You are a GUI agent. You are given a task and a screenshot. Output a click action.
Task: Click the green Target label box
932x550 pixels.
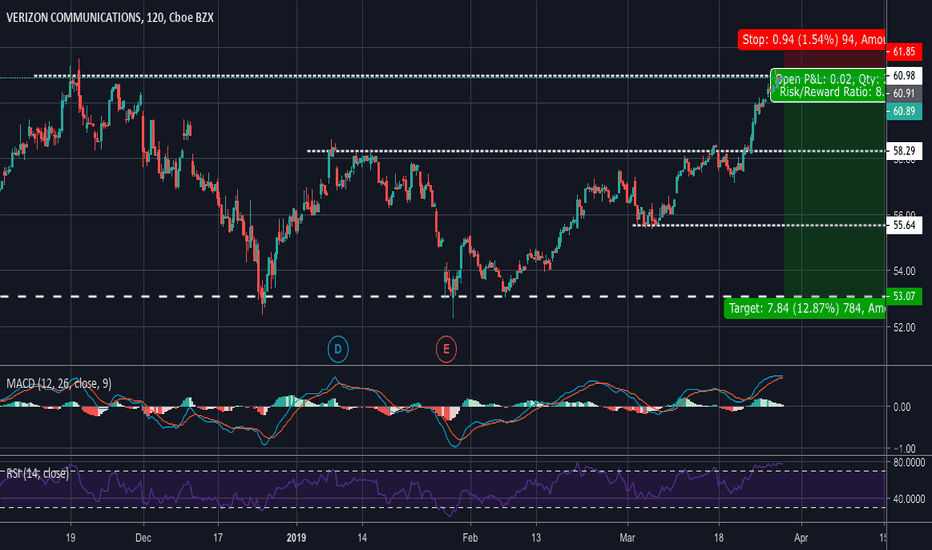pos(805,308)
